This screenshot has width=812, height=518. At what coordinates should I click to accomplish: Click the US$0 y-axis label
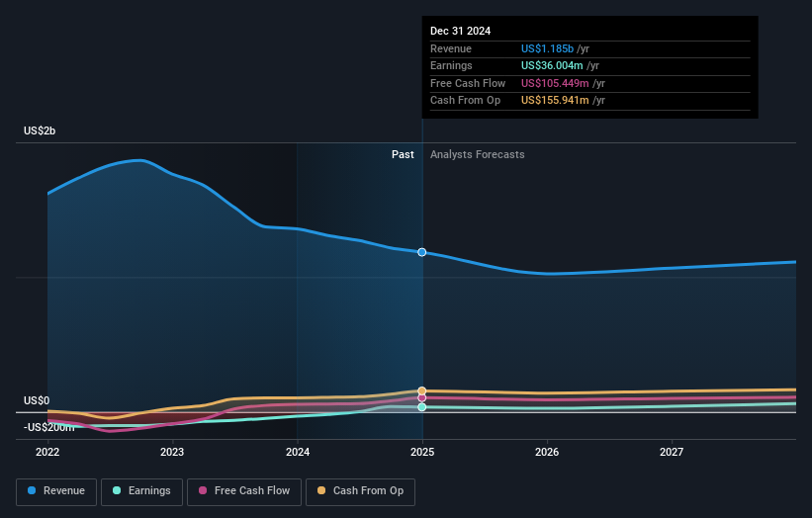point(37,400)
